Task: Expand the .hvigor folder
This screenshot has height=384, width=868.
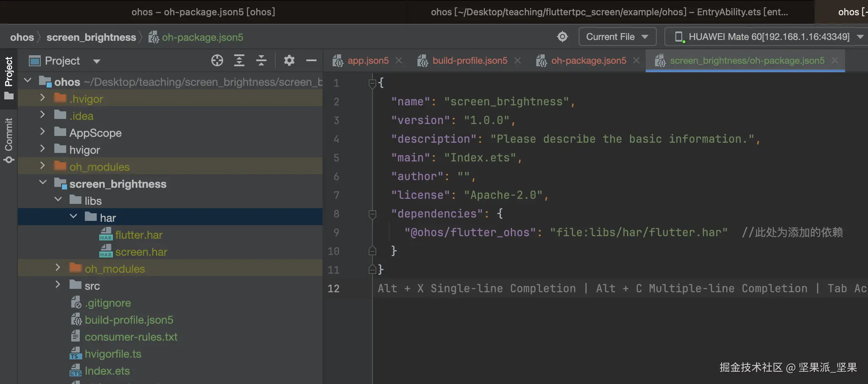Action: click(x=42, y=98)
